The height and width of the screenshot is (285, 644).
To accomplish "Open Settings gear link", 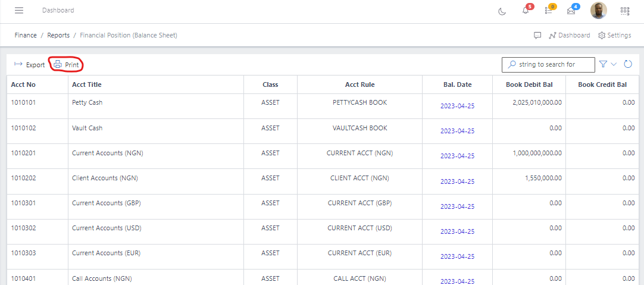I will (x=614, y=35).
